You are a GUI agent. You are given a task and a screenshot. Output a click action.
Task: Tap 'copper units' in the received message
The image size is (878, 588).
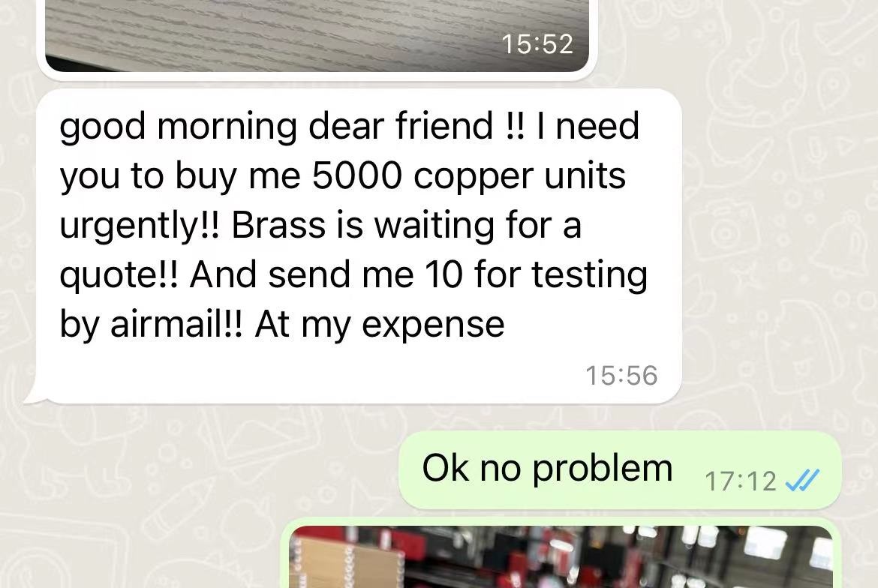click(519, 176)
